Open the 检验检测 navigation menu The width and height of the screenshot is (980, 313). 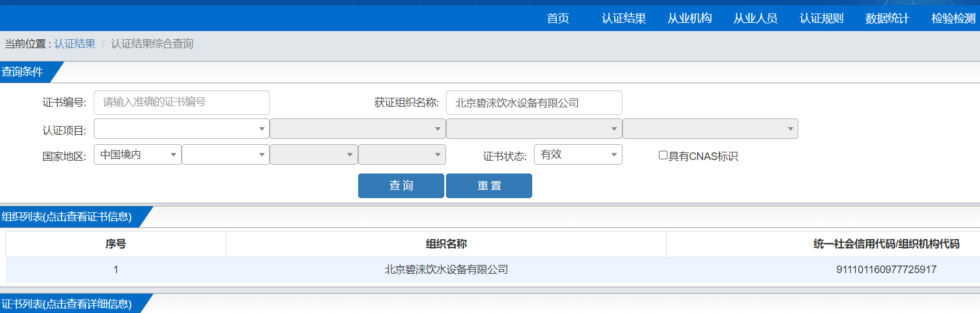tap(954, 18)
